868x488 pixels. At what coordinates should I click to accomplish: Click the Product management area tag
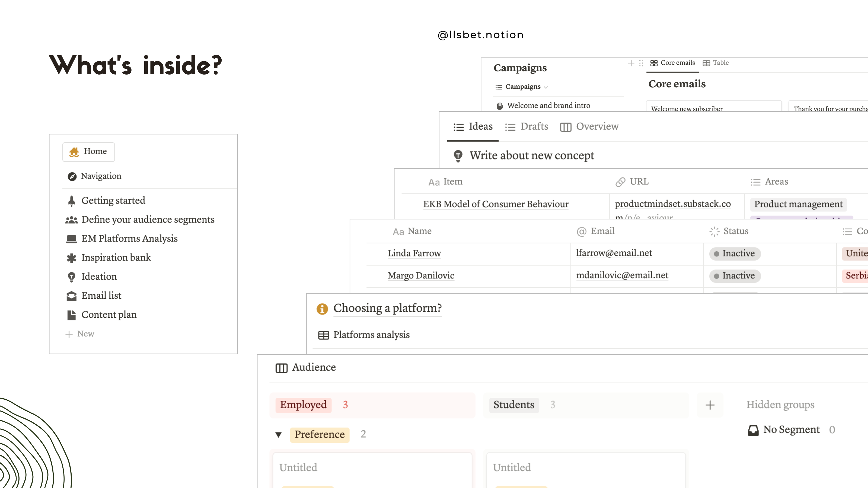coord(798,204)
